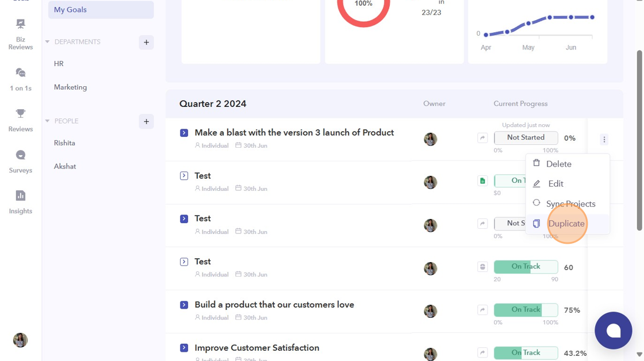Click the green spreadsheet icon on Test goal

(x=482, y=180)
